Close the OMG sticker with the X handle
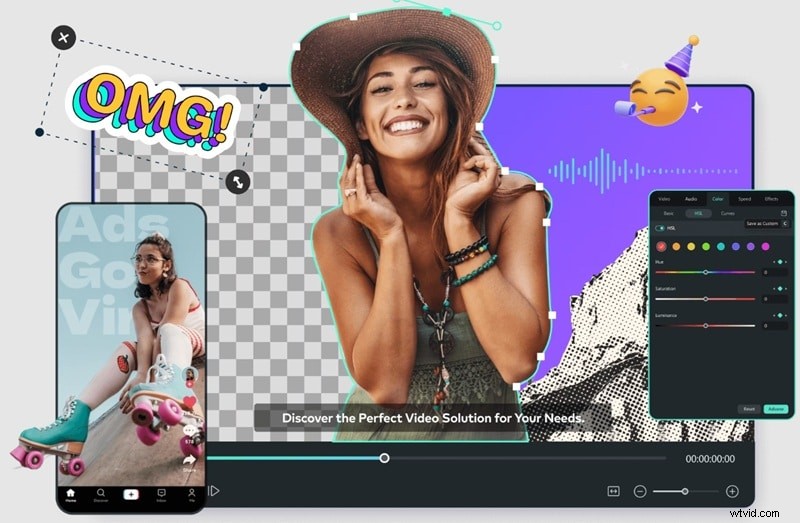The height and width of the screenshot is (523, 800). tap(63, 37)
